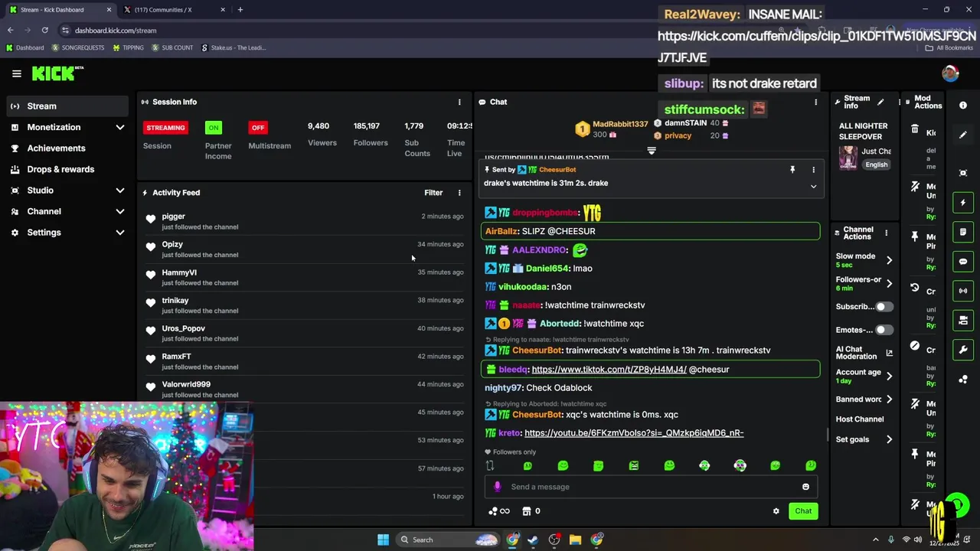Open Account age setting chevron
Viewport: 980px width, 551px height.
point(889,376)
